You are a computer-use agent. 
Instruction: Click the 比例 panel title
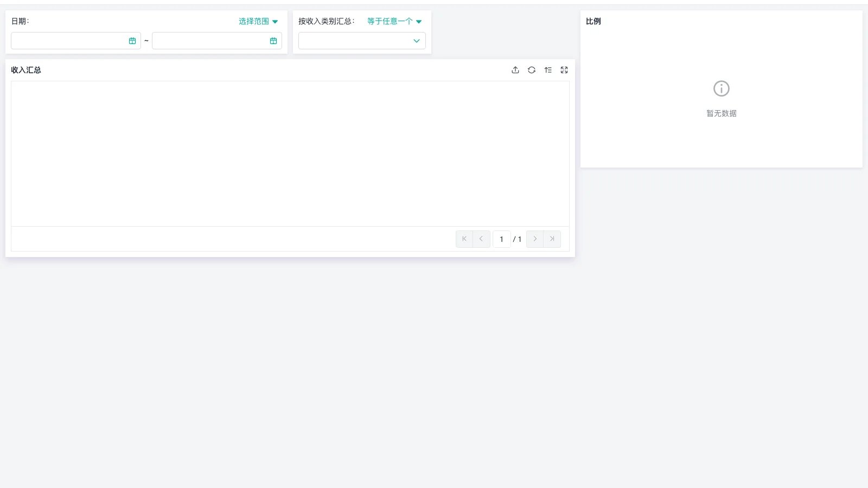point(593,21)
